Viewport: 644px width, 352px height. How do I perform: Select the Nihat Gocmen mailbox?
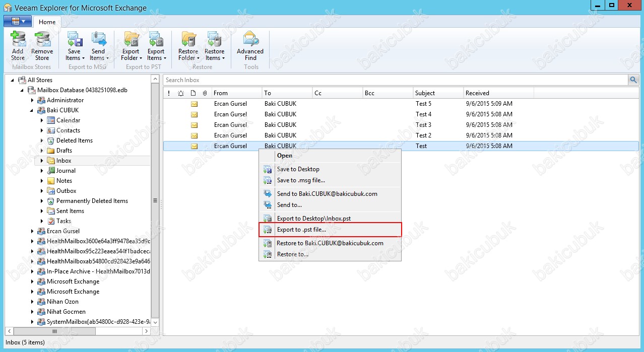pos(66,312)
